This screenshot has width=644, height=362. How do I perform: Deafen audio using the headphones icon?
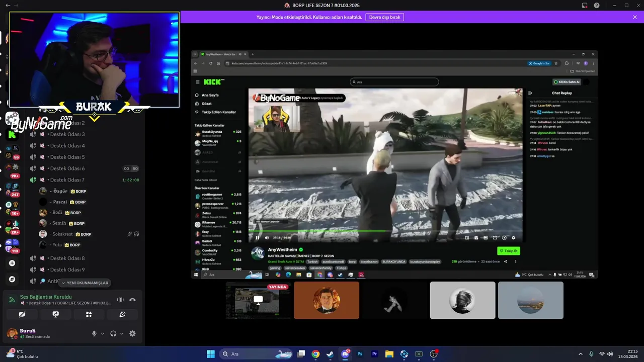pyautogui.click(x=113, y=333)
